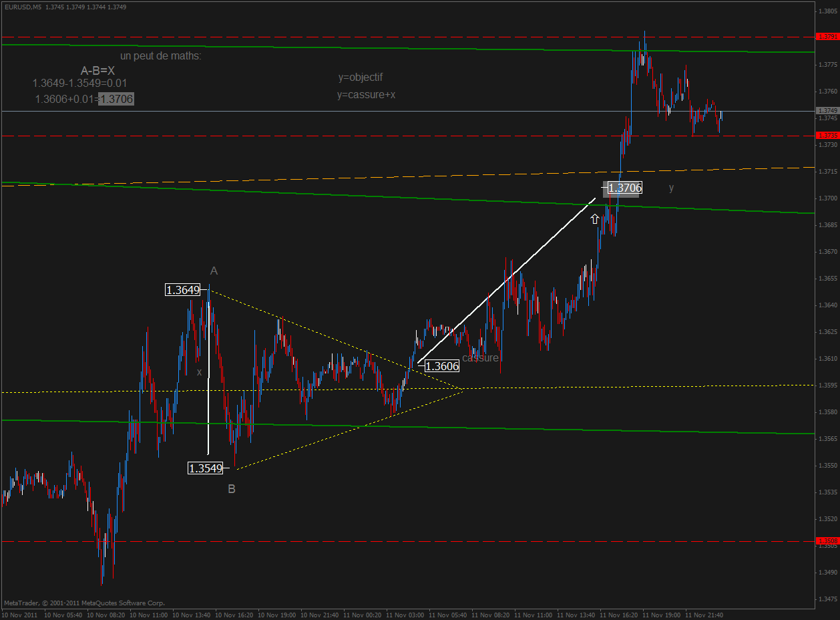Click '11 Nov 11:00' on the time axis

coord(534,615)
